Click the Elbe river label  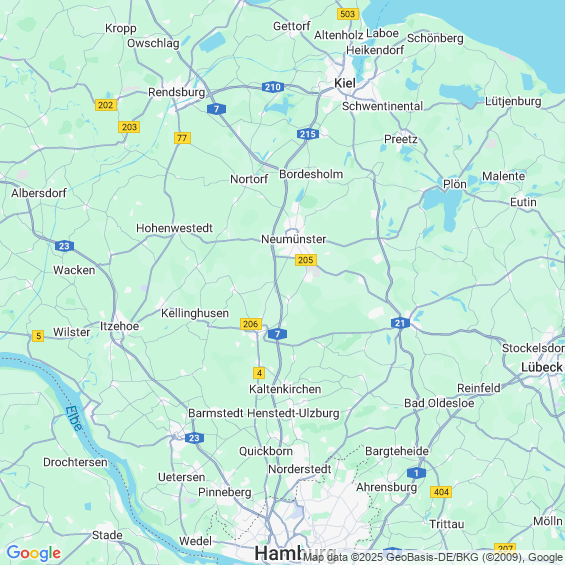tap(74, 418)
